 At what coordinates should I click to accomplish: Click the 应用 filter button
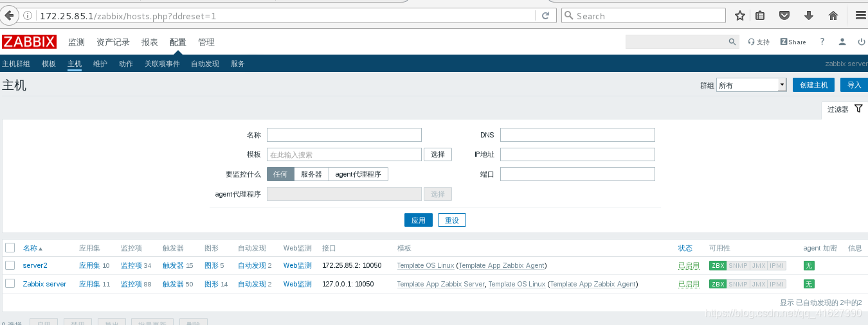click(x=419, y=220)
